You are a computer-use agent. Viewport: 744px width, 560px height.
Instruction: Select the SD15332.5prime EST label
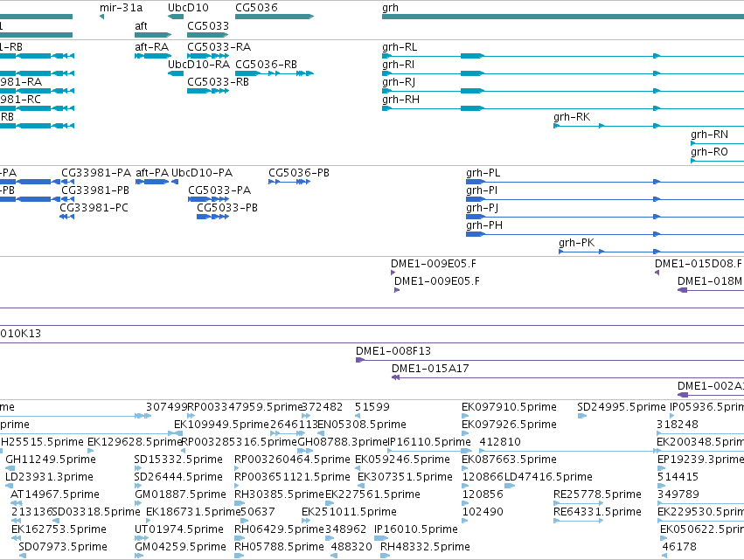[178, 459]
